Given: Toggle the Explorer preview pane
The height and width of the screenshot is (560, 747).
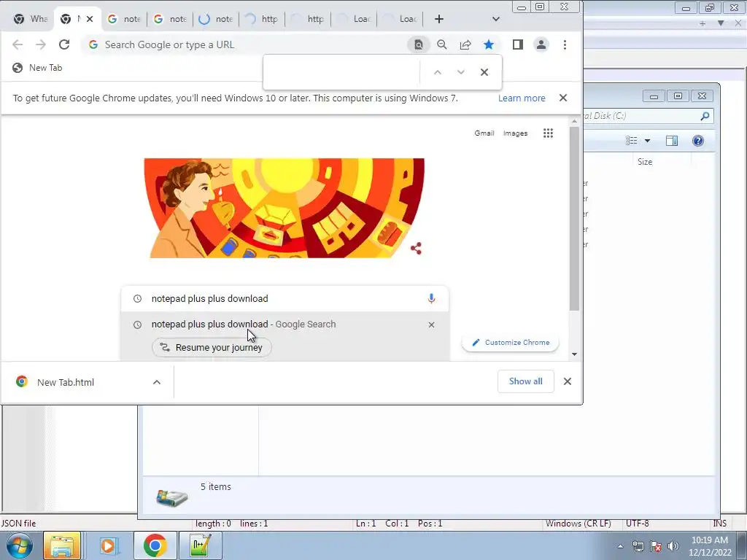Looking at the screenshot, I should point(672,141).
